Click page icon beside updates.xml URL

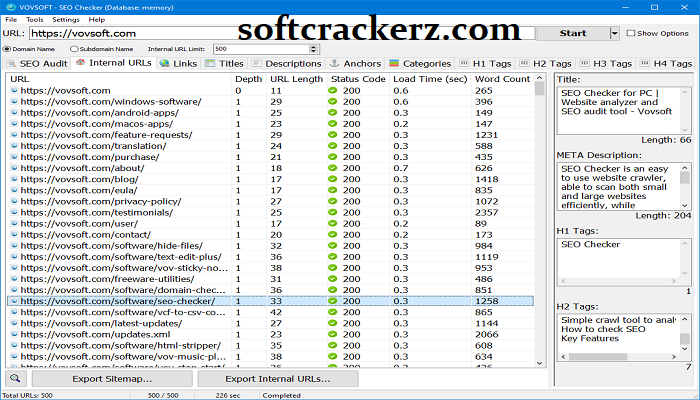click(14, 334)
